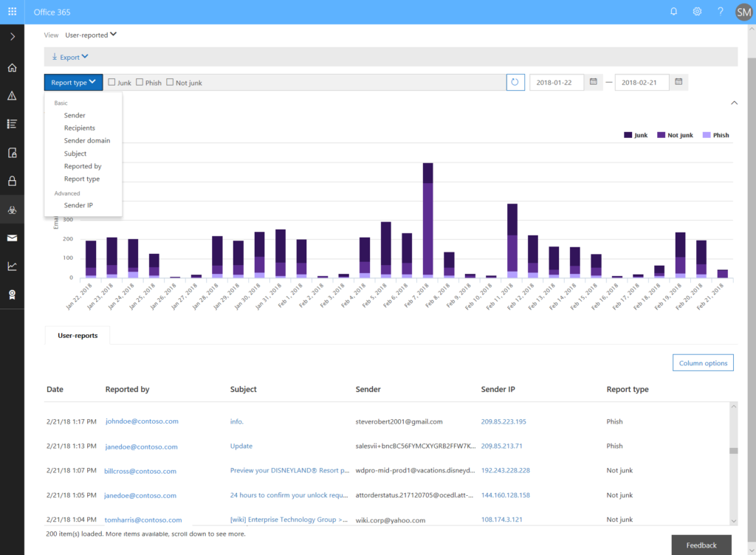This screenshot has height=555, width=756.
Task: Open help with the question mark icon
Action: (720, 11)
